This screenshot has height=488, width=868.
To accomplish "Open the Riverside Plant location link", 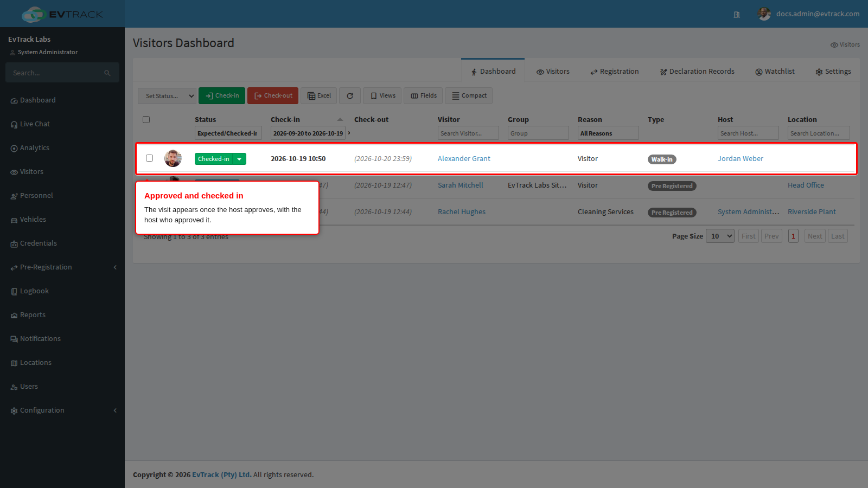I will (812, 212).
